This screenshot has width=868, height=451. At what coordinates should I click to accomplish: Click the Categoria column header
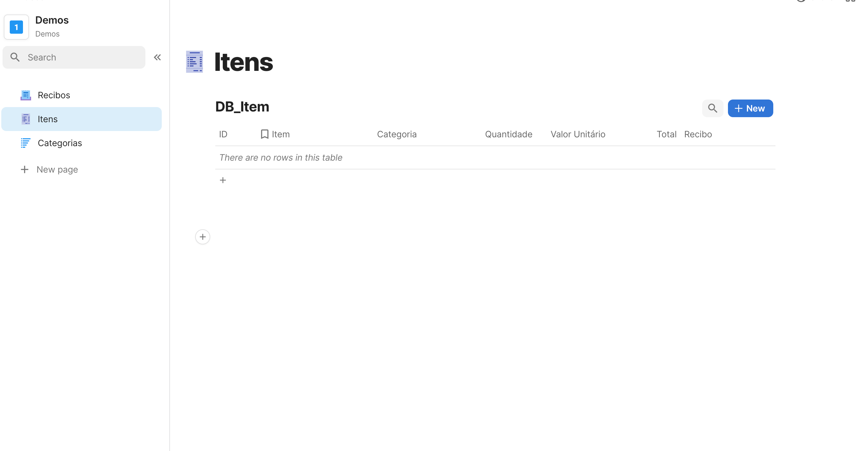[x=397, y=134]
